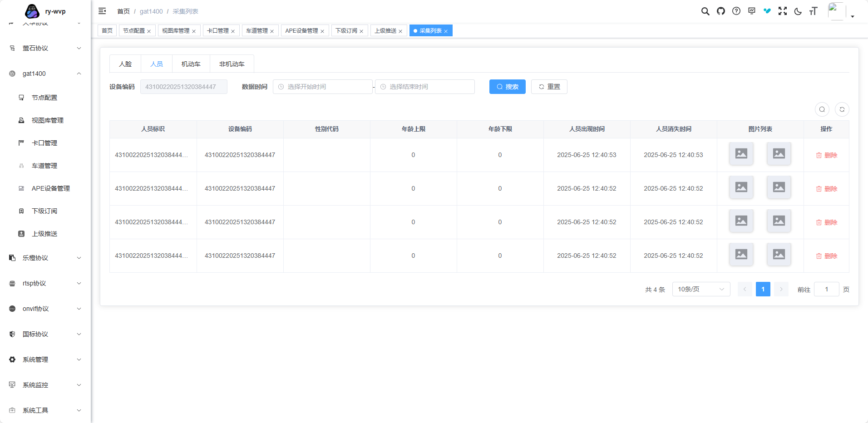Click the 重置 reset button
The height and width of the screenshot is (423, 868).
549,87
